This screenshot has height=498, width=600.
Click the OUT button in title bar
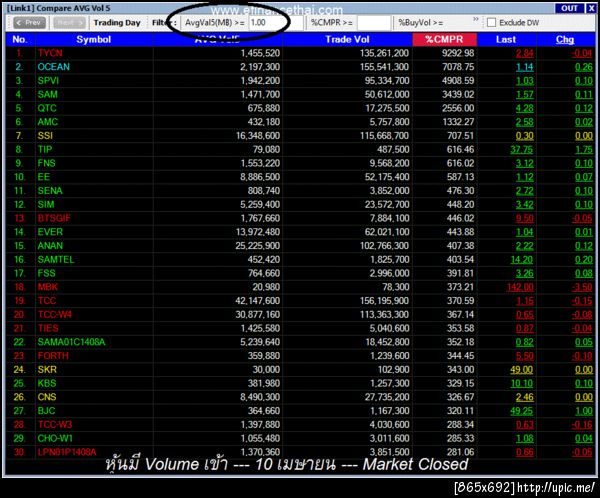tap(569, 8)
